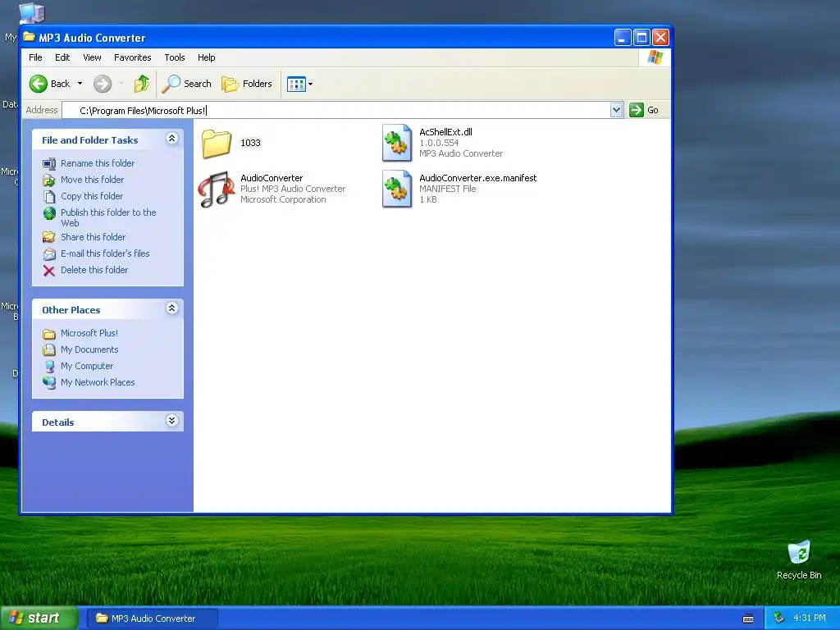Click the Microsoft Plus! folder icon
The image size is (840, 630).
[x=49, y=334]
